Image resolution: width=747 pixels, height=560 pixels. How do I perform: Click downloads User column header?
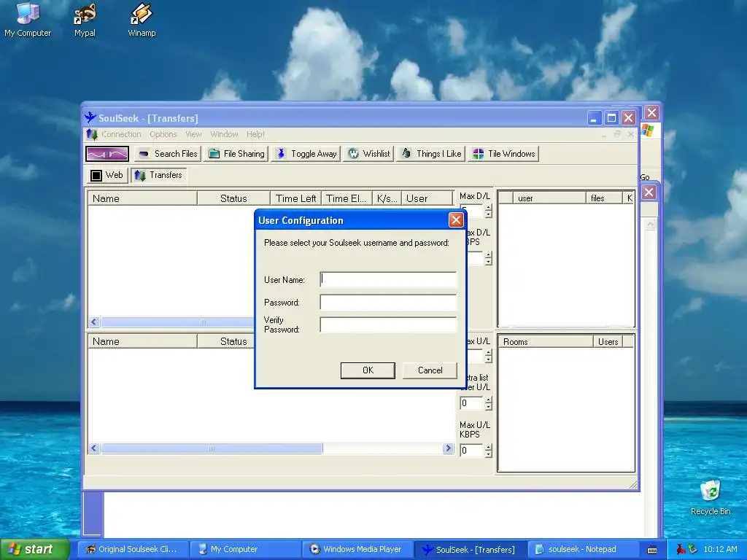[427, 198]
